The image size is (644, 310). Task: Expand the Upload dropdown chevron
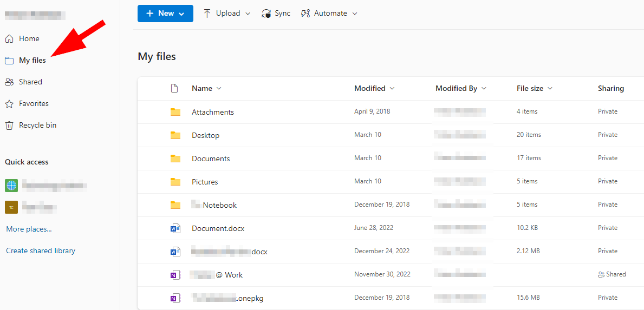[248, 14]
